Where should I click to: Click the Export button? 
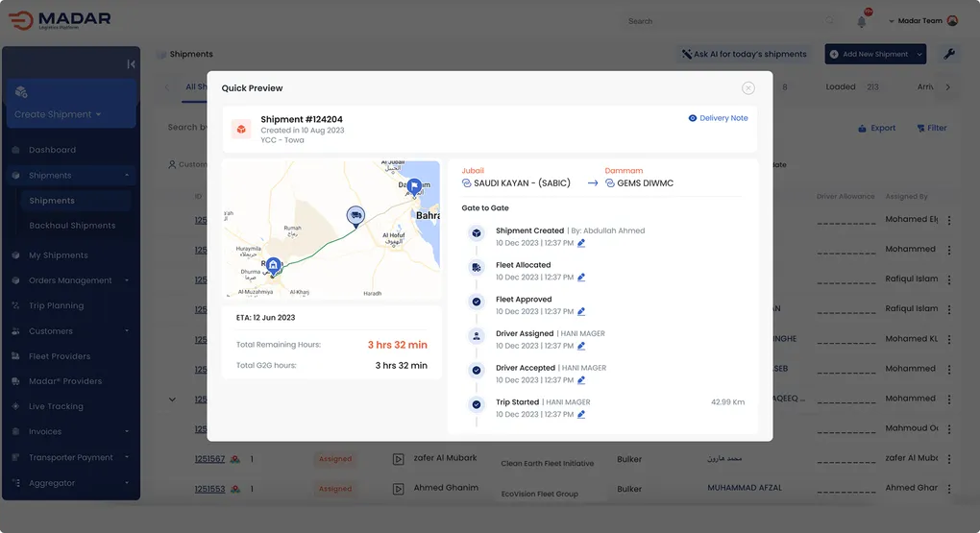point(876,128)
